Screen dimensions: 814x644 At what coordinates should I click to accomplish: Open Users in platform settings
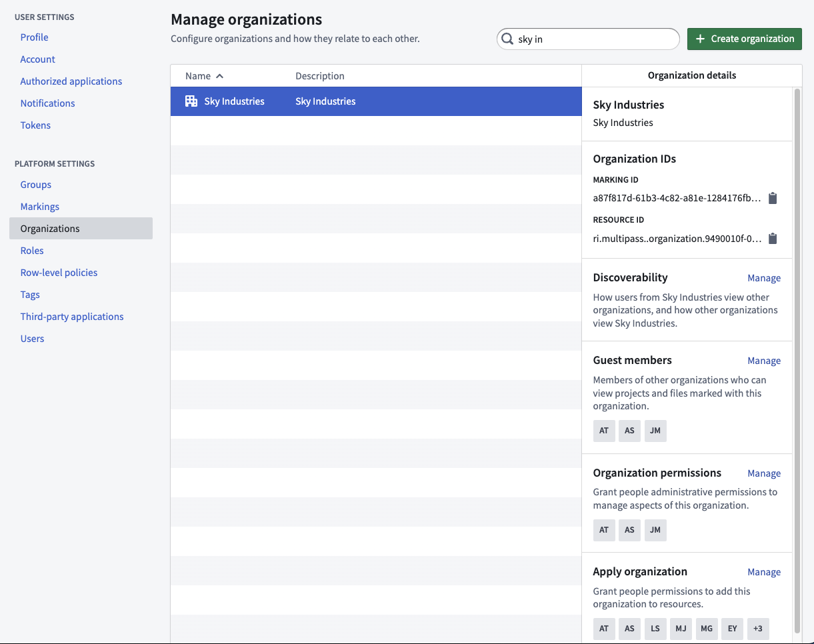pos(32,339)
